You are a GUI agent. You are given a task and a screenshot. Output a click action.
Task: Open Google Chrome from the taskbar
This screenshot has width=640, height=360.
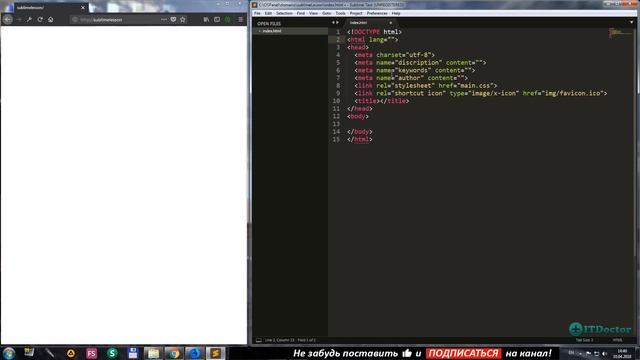pyautogui.click(x=174, y=353)
